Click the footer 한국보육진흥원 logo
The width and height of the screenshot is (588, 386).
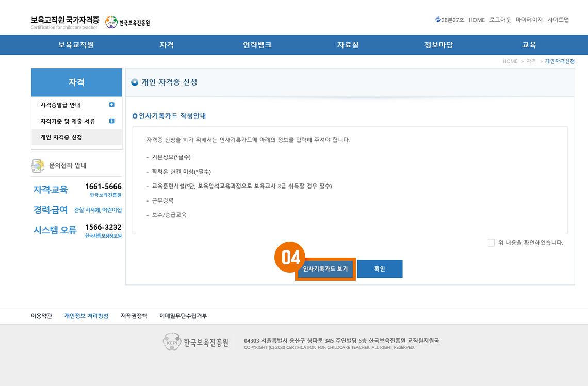(195, 342)
